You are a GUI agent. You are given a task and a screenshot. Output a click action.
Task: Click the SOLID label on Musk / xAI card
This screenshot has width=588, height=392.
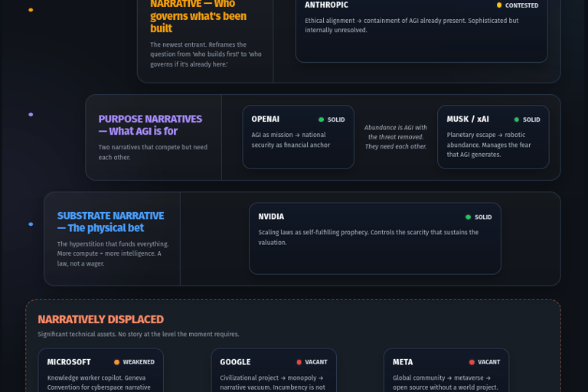click(x=531, y=119)
